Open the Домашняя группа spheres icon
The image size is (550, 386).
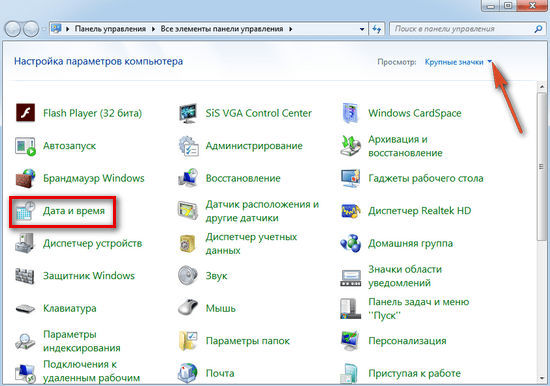coord(351,243)
